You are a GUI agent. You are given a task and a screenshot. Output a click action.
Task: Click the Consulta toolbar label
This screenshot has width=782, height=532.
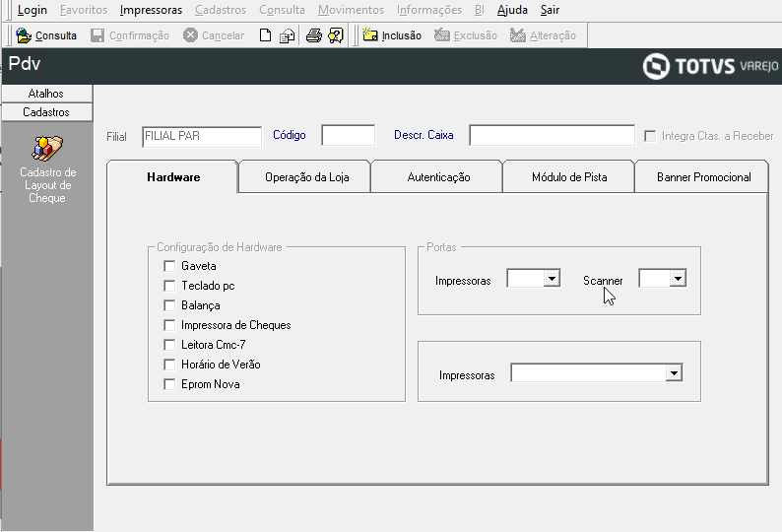pyautogui.click(x=56, y=35)
